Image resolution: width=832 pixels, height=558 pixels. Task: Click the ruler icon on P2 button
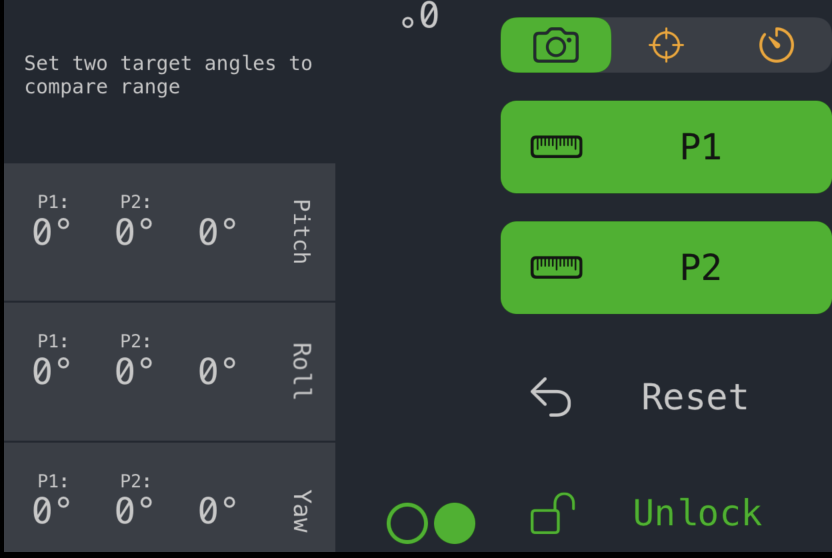point(556,267)
